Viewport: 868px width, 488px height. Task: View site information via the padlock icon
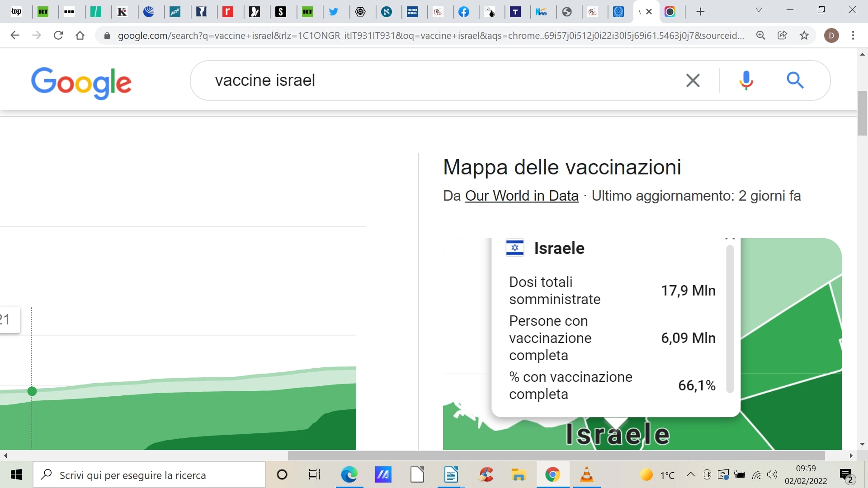pyautogui.click(x=107, y=35)
